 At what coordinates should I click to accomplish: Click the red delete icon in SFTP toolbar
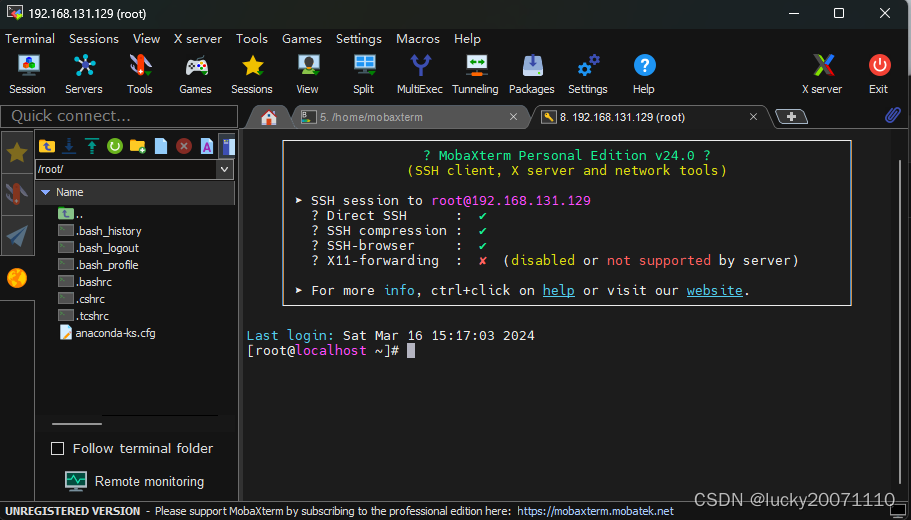point(184,146)
